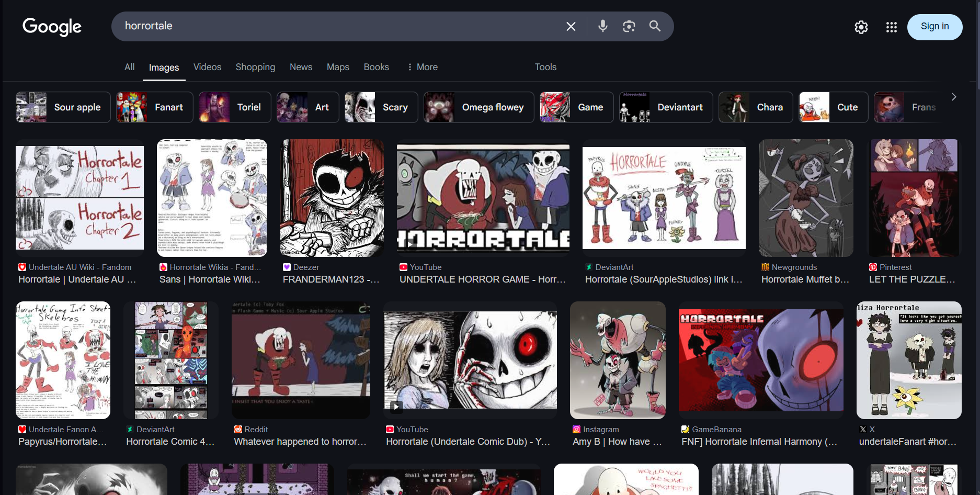Expand the More menu
Viewport: 980px width, 495px height.
click(423, 67)
